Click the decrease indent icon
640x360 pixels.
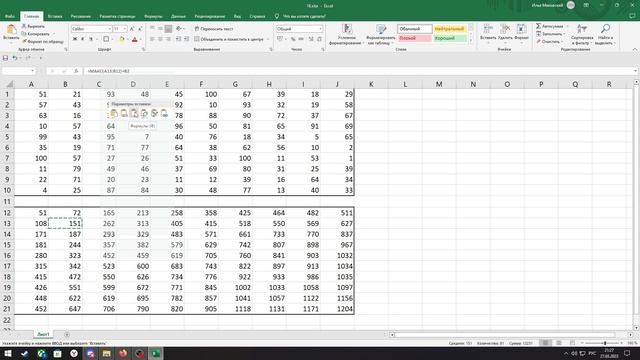[x=178, y=39]
